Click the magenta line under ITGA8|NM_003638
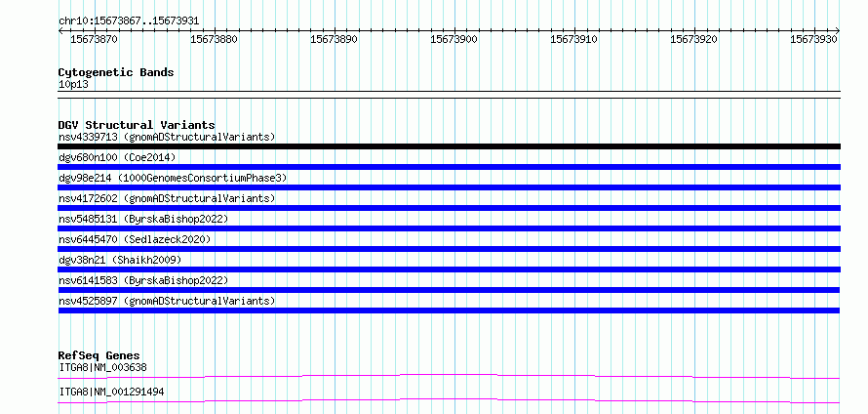Screen dimensions: 868x414 click(x=450, y=376)
